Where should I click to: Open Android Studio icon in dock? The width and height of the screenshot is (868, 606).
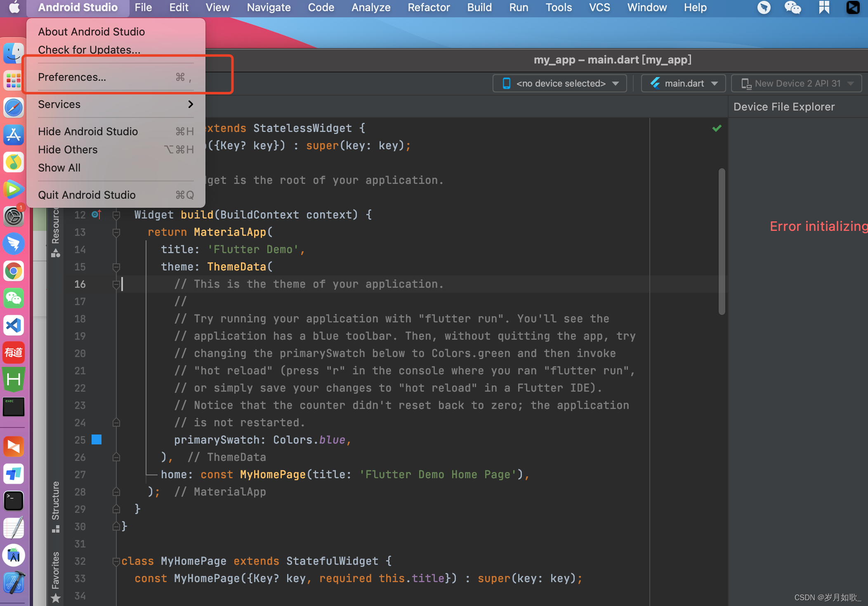(14, 556)
